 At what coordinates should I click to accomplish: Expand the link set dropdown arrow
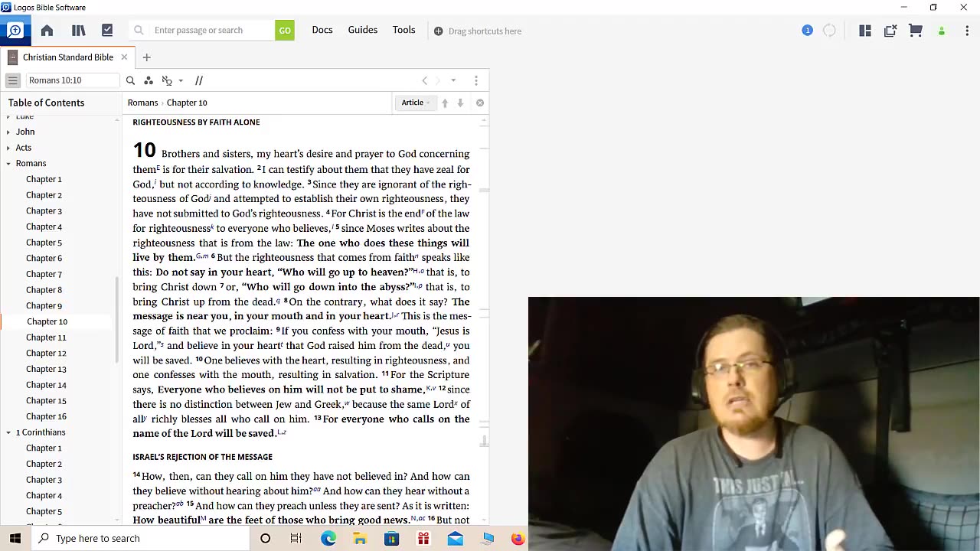(181, 80)
